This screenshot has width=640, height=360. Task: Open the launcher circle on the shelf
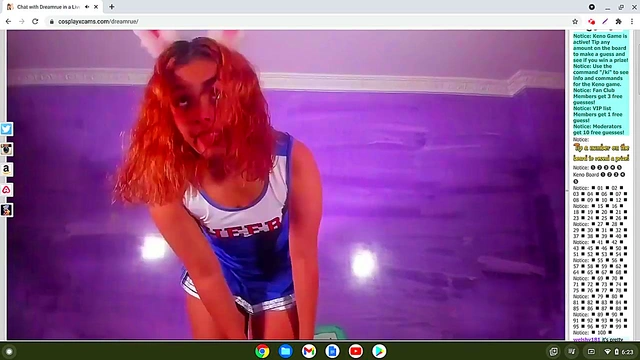tap(9, 351)
